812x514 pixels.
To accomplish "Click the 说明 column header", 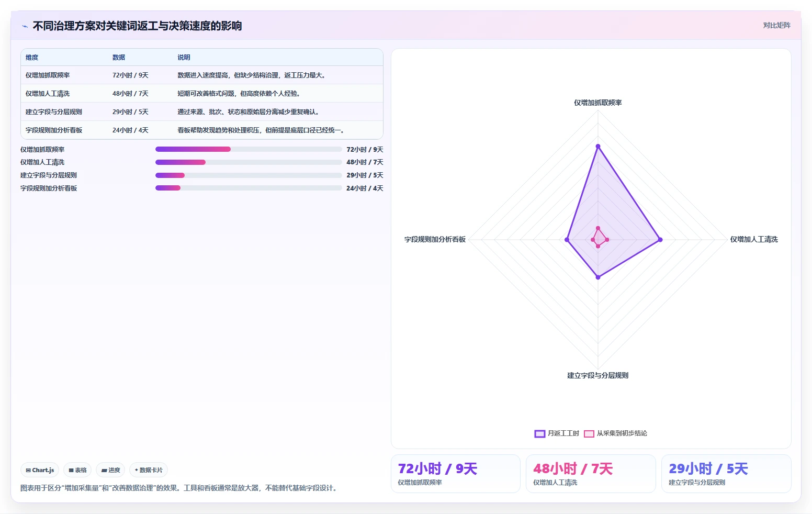I will [184, 58].
